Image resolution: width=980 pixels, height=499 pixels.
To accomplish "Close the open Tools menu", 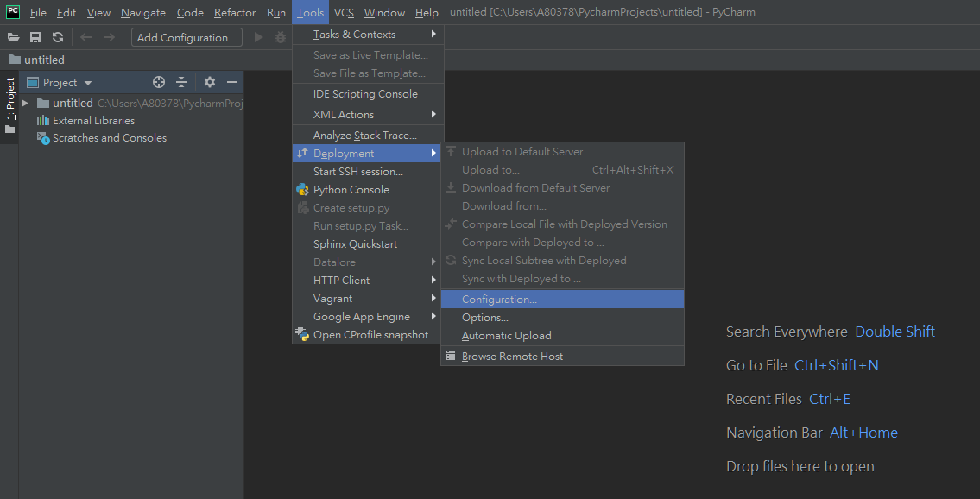I will point(310,12).
